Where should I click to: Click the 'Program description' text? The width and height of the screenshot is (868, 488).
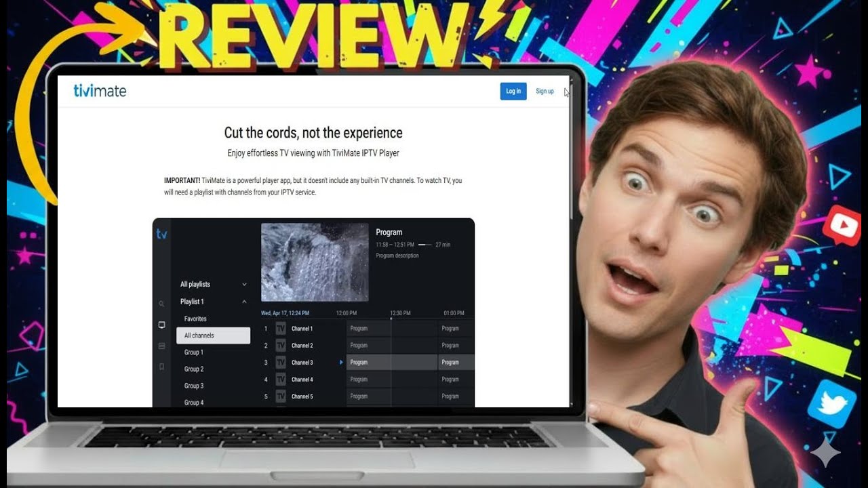coord(397,256)
